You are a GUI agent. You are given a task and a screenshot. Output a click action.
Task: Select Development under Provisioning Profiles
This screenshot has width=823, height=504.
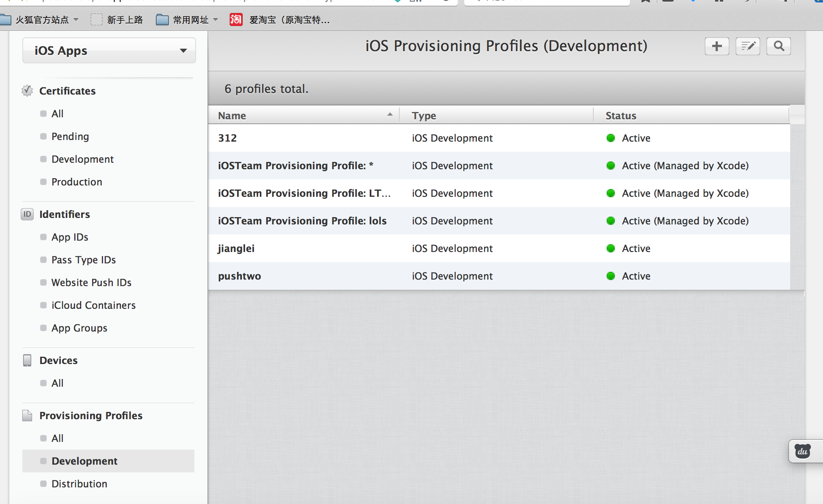pyautogui.click(x=84, y=461)
